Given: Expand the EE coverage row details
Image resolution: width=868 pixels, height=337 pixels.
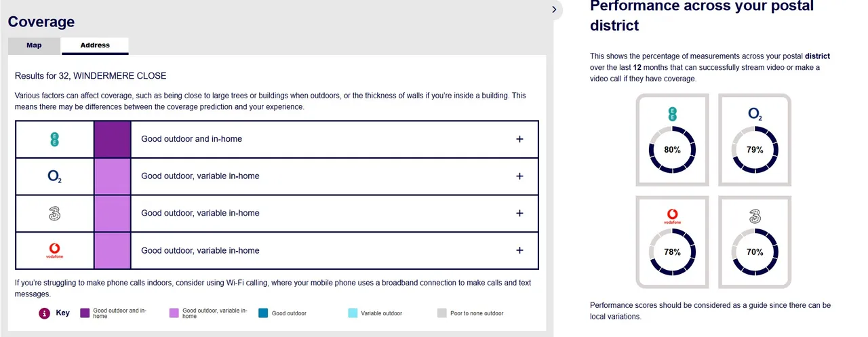Looking at the screenshot, I should (x=519, y=139).
